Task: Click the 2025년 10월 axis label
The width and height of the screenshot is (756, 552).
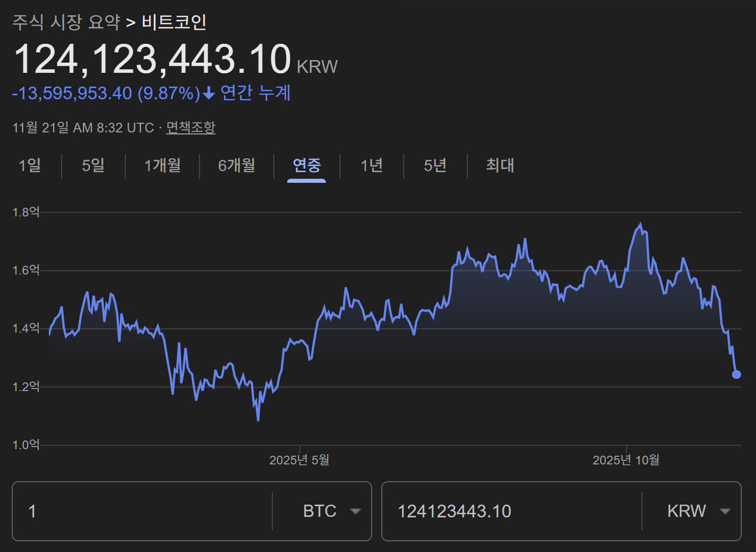Action: (626, 460)
